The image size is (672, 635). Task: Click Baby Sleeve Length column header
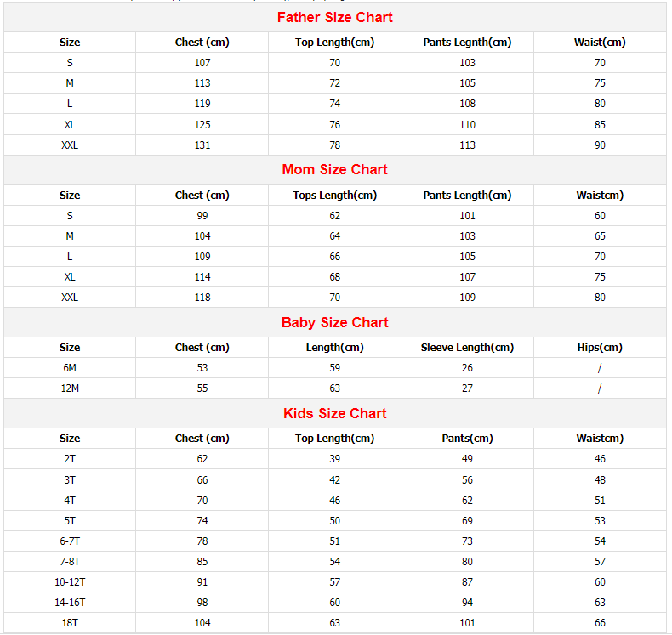coord(467,347)
